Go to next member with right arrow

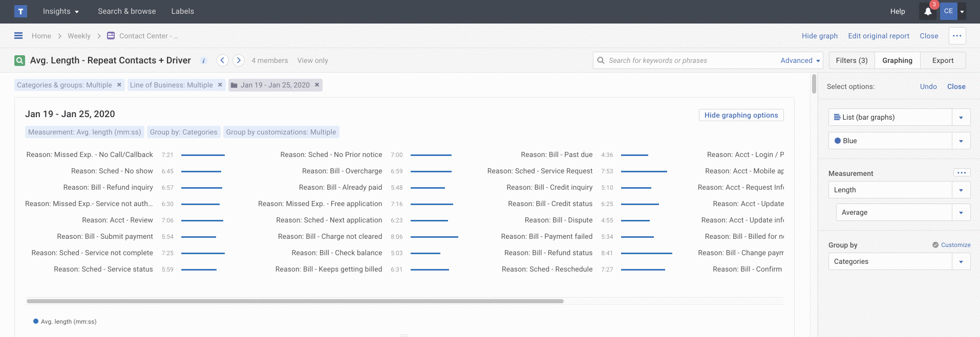coord(239,60)
